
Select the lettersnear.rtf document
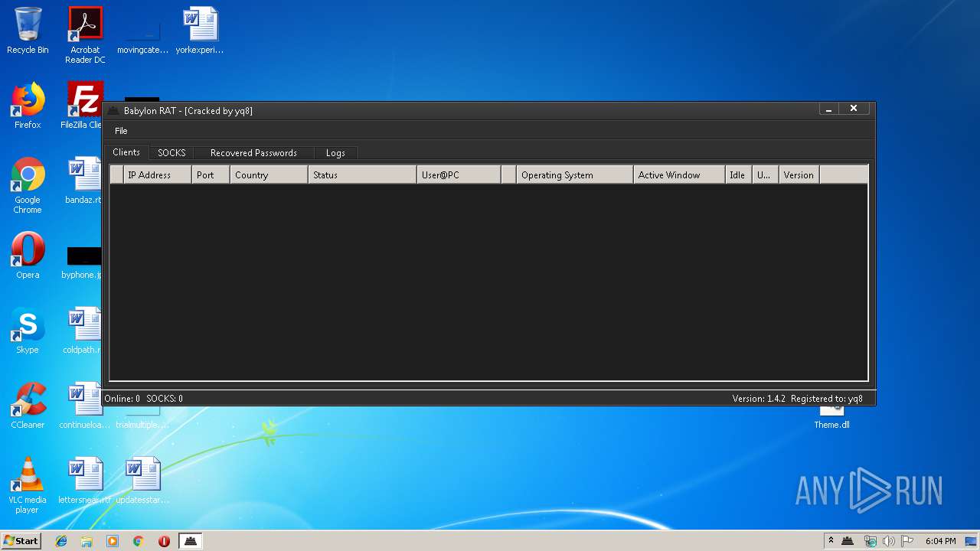tap(85, 481)
